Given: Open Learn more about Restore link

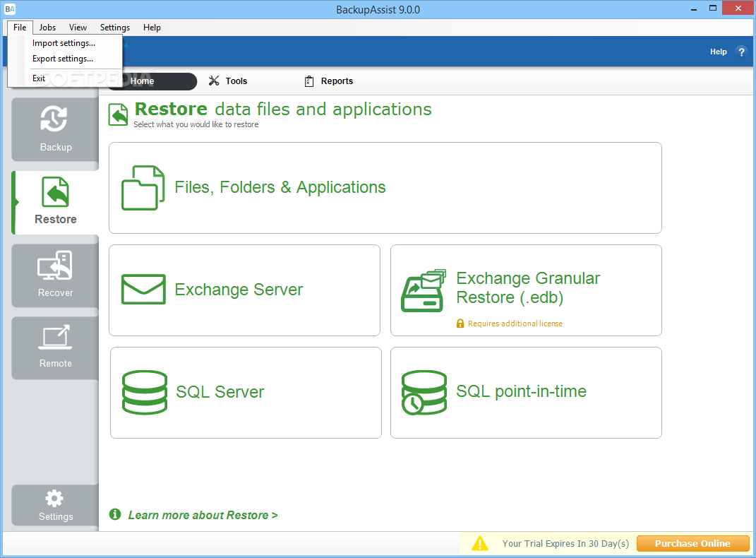Looking at the screenshot, I should [203, 515].
